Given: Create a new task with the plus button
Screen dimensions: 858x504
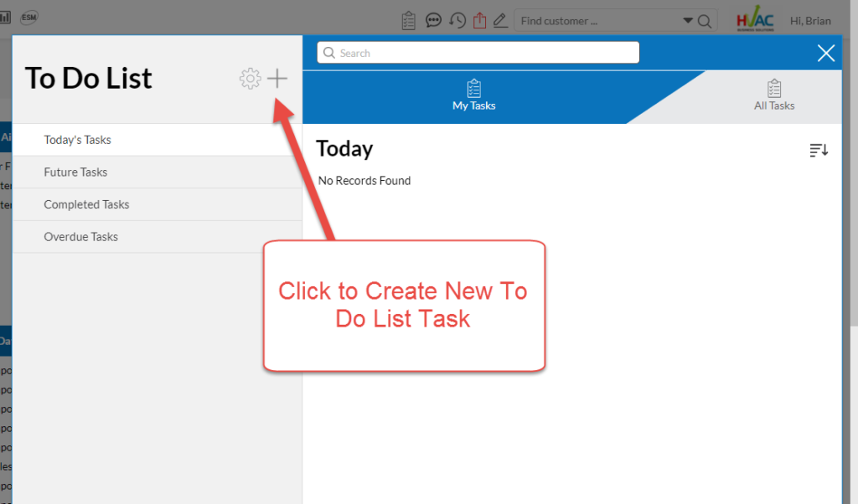Looking at the screenshot, I should click(277, 78).
